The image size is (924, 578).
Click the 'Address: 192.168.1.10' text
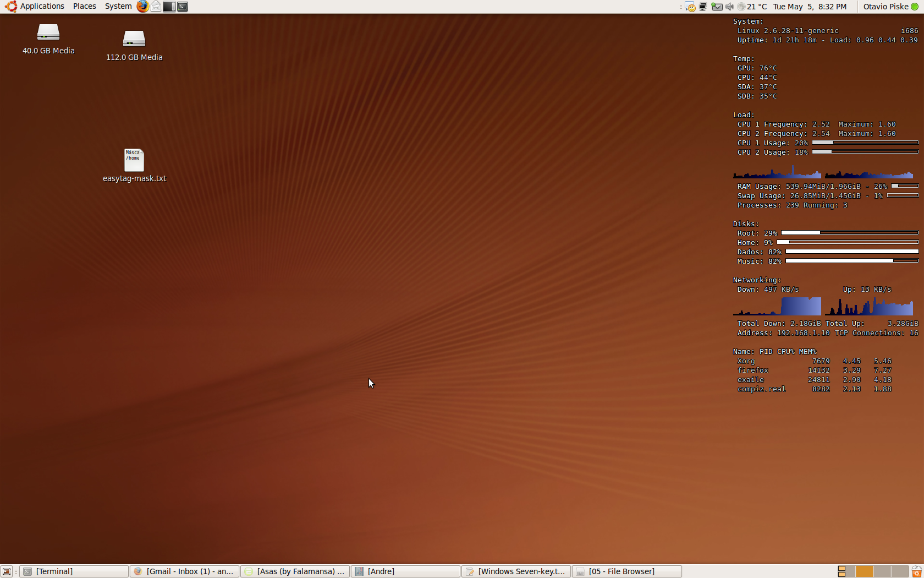click(x=783, y=333)
